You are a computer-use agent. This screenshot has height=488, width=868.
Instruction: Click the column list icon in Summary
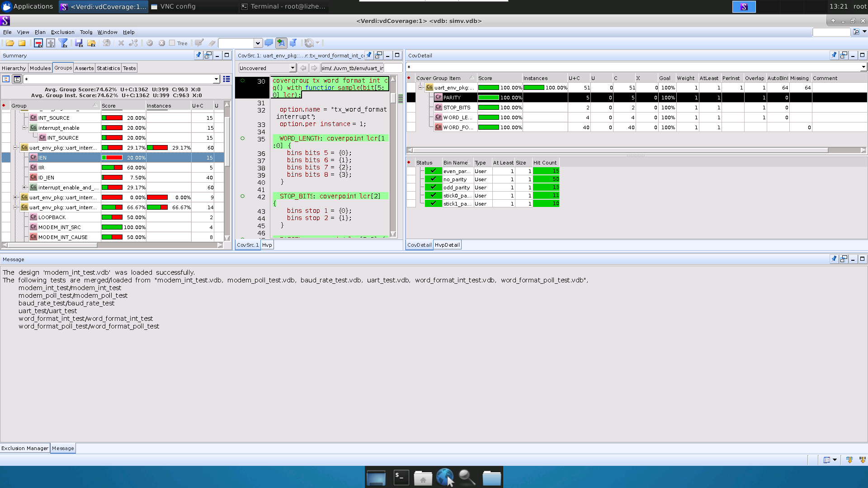point(226,79)
